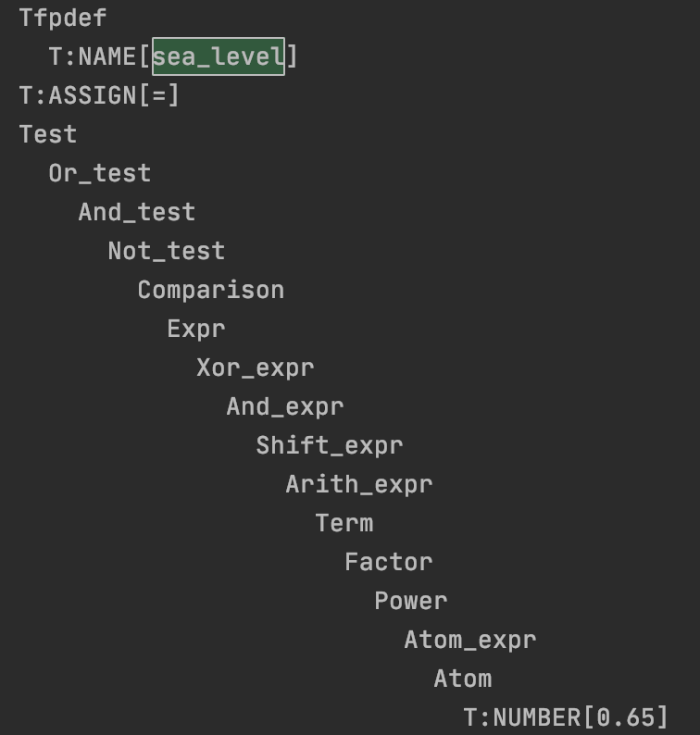Select the Power node

[411, 602]
